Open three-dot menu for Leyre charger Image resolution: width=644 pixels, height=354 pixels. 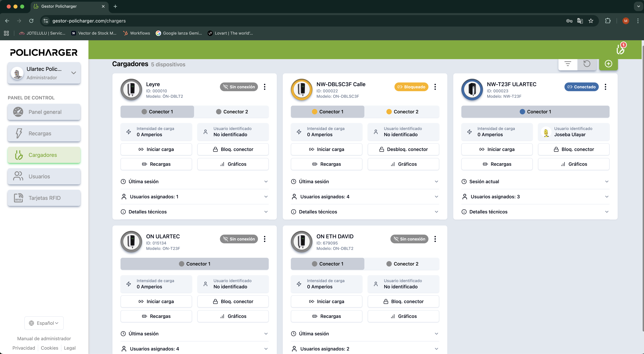click(x=264, y=87)
